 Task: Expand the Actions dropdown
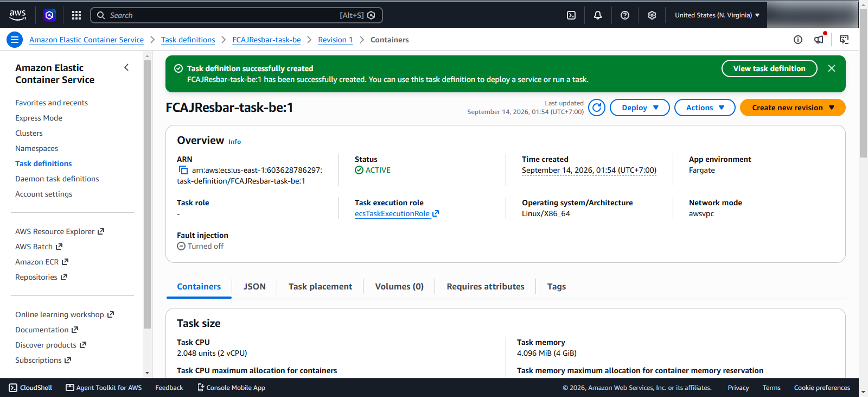pos(705,108)
